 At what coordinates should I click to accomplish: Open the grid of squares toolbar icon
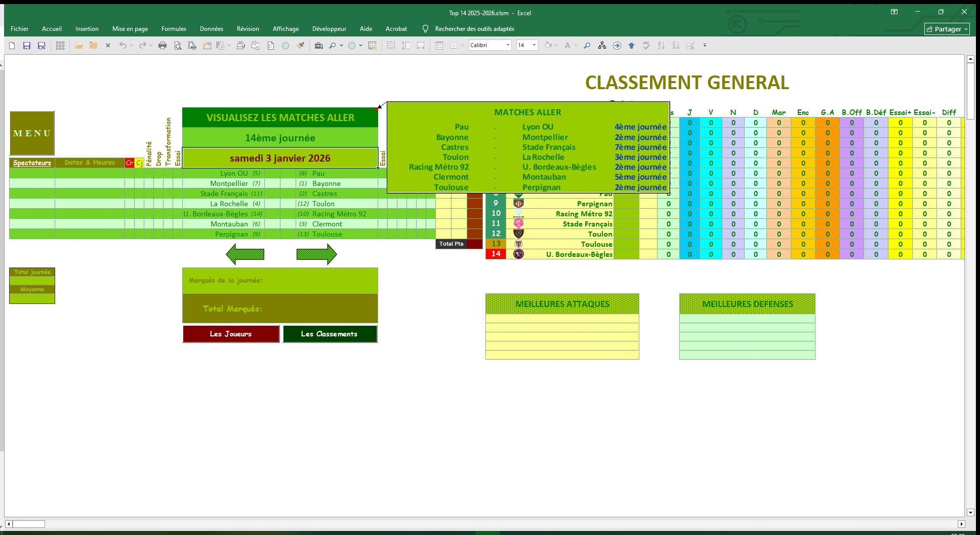(x=60, y=46)
